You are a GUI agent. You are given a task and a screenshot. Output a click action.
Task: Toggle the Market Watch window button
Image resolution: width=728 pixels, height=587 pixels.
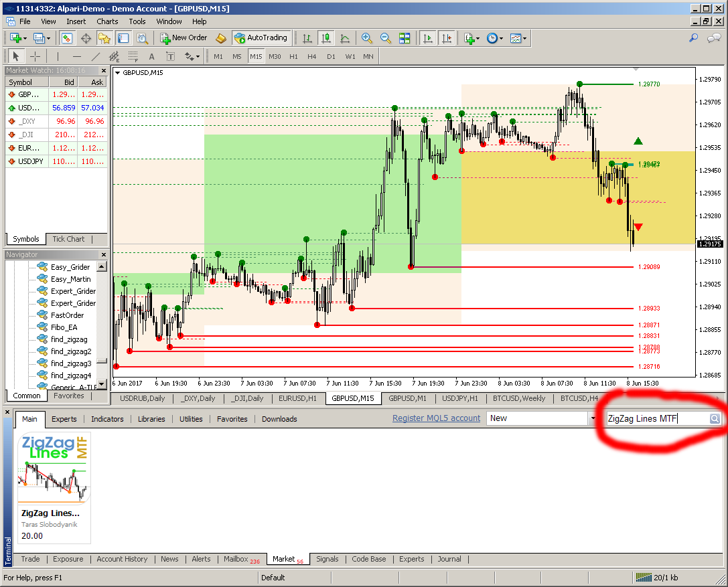(x=67, y=38)
